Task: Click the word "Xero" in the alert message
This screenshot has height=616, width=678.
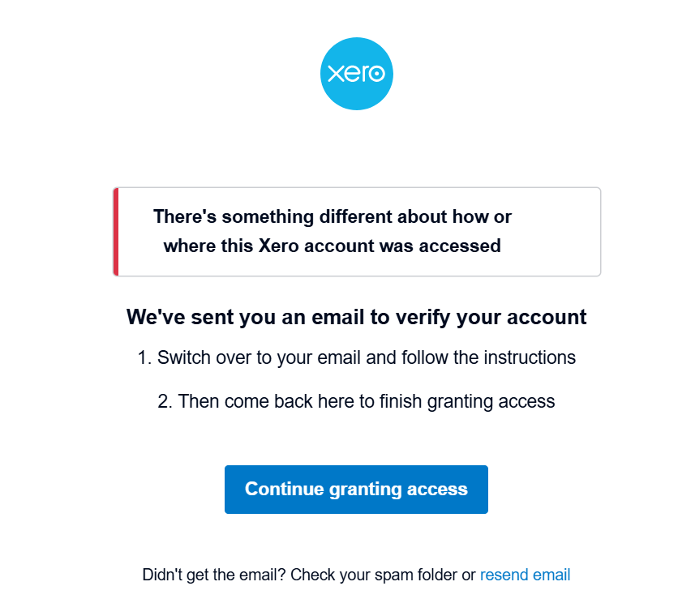Action: click(281, 246)
